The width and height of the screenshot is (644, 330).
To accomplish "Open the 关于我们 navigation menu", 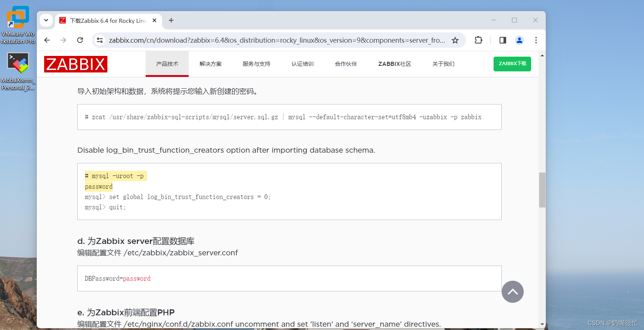I will [x=443, y=64].
